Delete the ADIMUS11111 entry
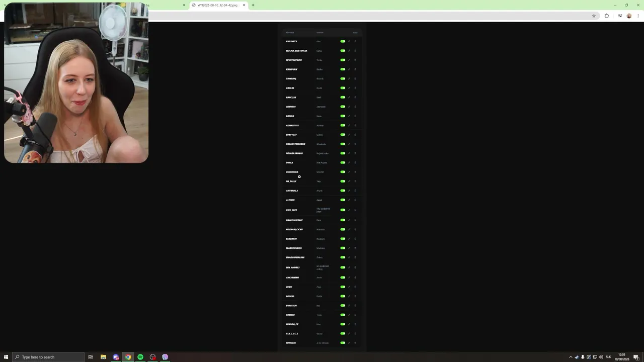The image size is (644, 362). click(355, 125)
